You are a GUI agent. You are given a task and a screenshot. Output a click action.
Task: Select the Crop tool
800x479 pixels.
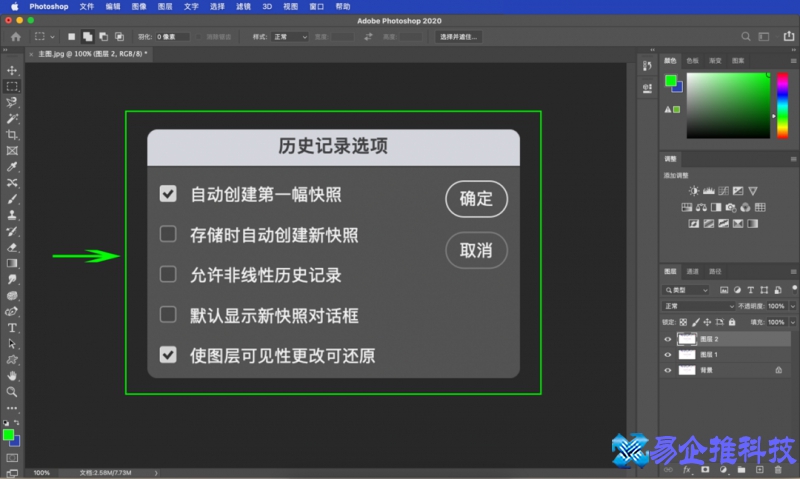point(12,135)
